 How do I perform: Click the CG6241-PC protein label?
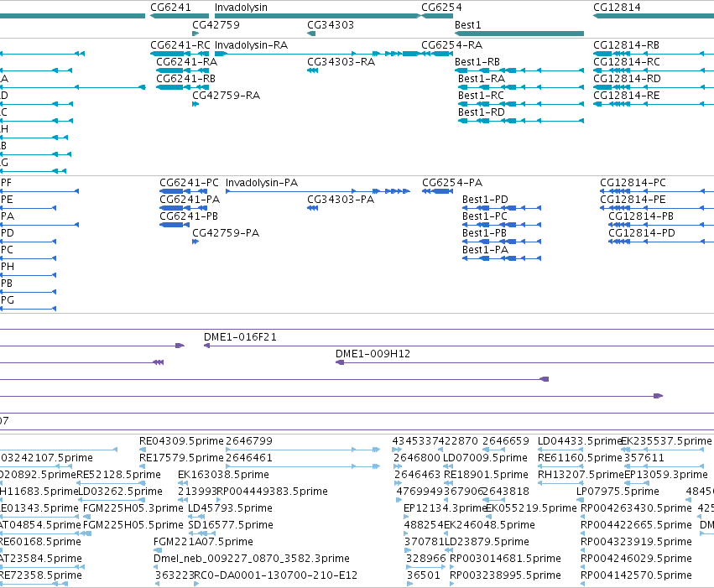(x=189, y=183)
